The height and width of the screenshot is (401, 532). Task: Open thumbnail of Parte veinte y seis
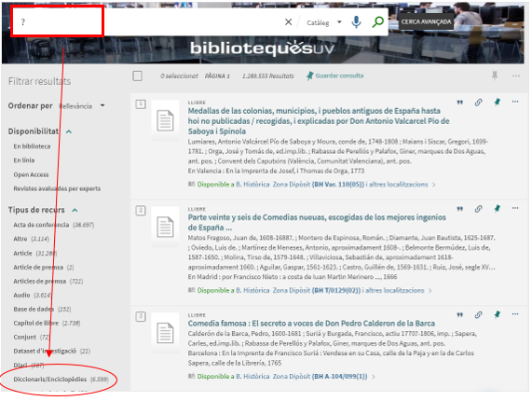[165, 227]
